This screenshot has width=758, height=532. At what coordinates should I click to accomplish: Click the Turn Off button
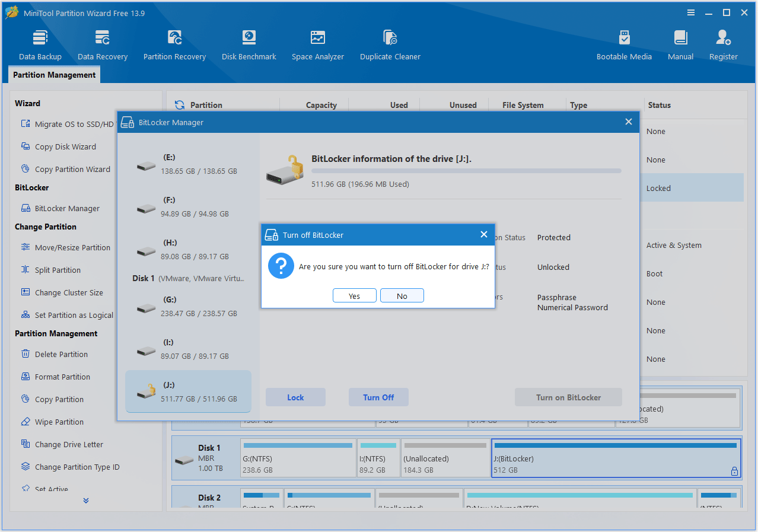click(x=378, y=397)
